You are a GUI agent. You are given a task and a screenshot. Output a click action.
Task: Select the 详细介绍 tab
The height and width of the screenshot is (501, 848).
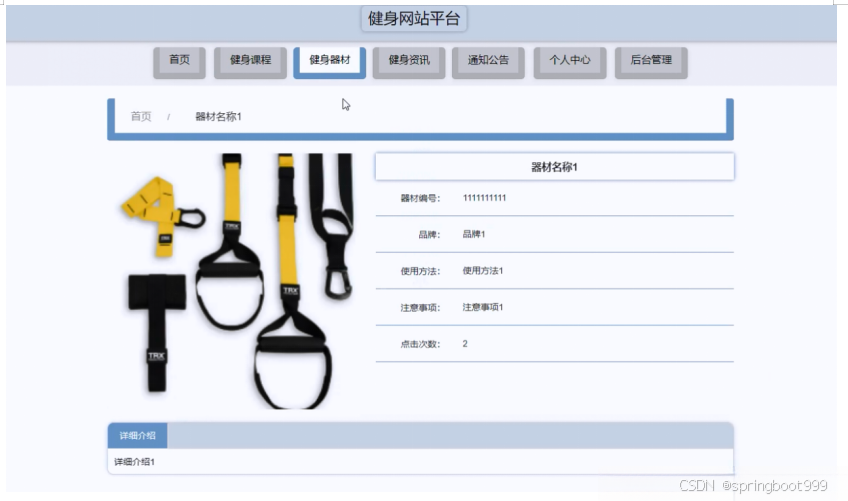point(137,436)
